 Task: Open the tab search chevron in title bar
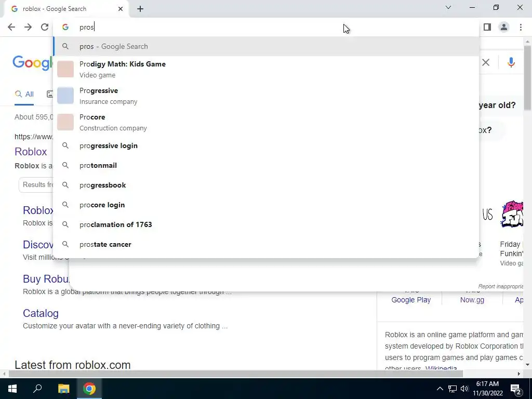[448, 7]
